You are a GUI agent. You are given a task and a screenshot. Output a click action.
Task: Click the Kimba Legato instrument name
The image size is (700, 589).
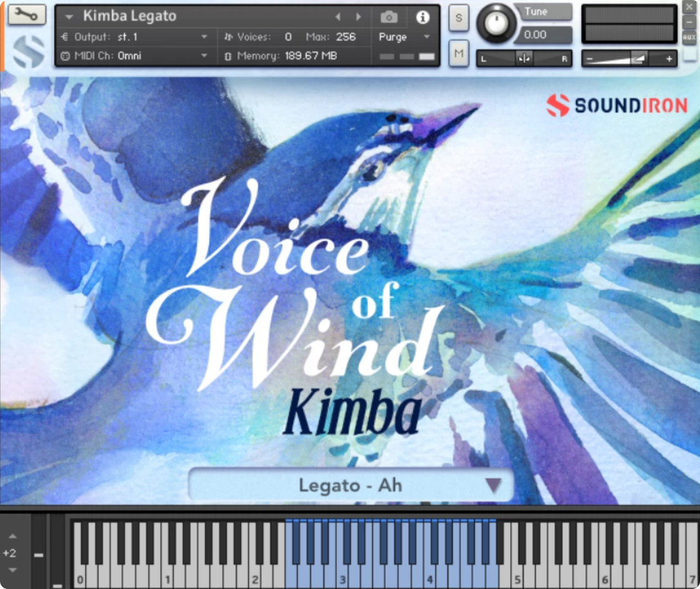[130, 16]
